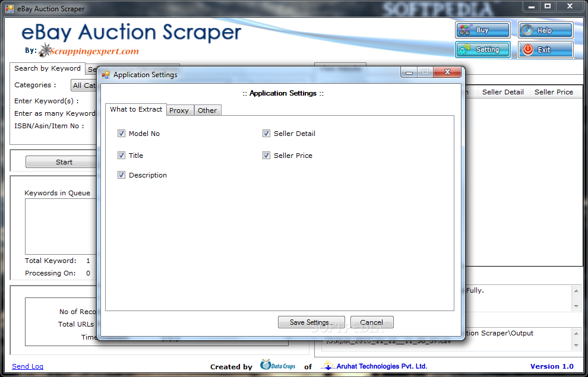Click the Seller Detail column header
Image resolution: width=588 pixels, height=377 pixels.
503,92
